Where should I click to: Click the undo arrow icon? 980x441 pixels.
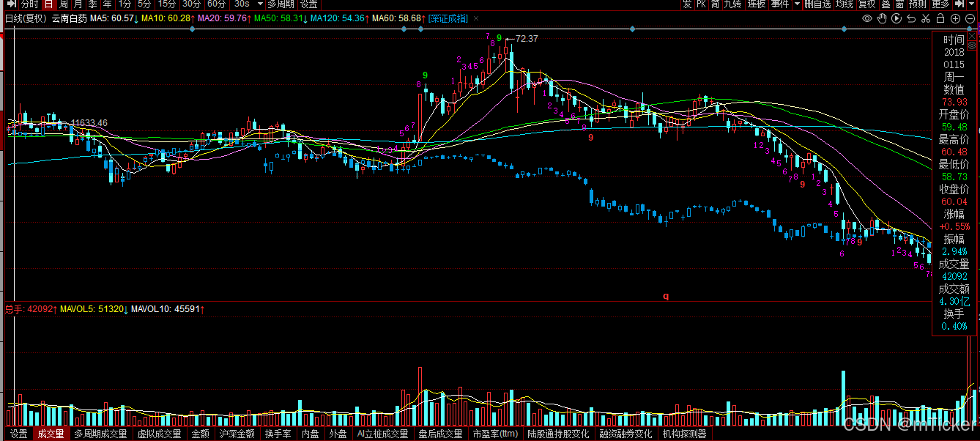911,18
